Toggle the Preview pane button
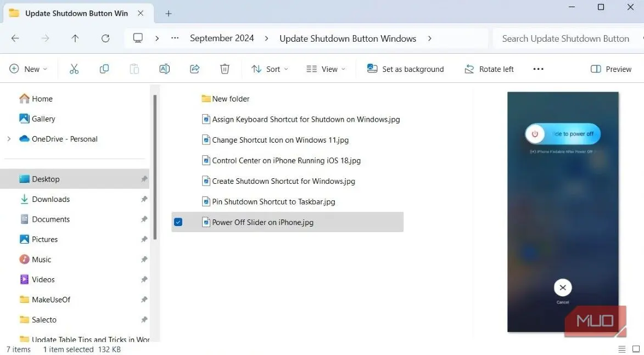The height and width of the screenshot is (355, 644). 611,69
